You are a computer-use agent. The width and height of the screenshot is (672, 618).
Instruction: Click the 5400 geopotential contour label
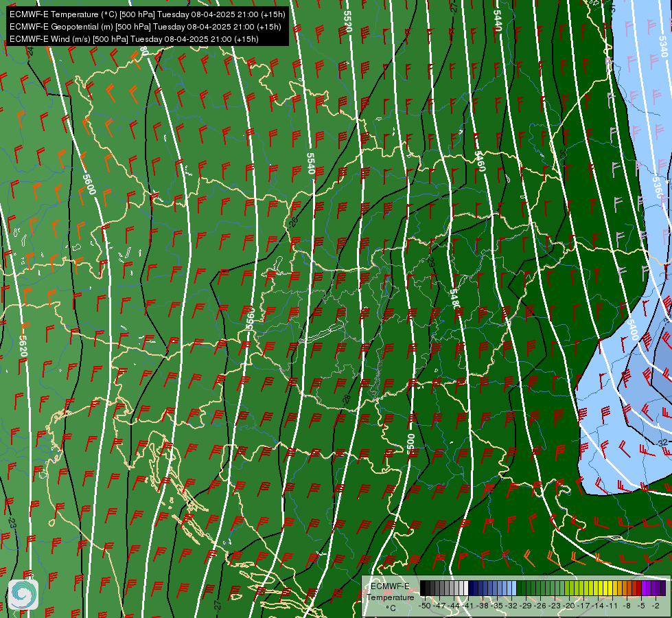point(633,330)
